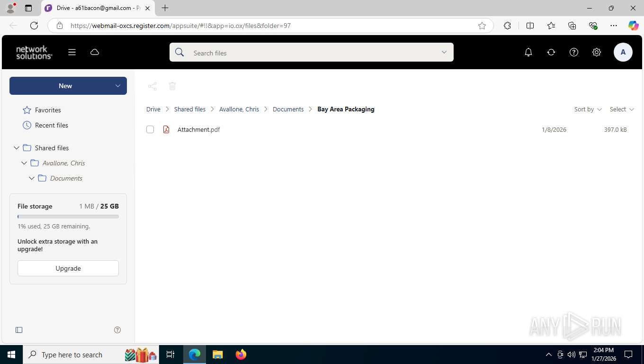
Task: Open the hamburger navigation menu
Action: click(72, 52)
